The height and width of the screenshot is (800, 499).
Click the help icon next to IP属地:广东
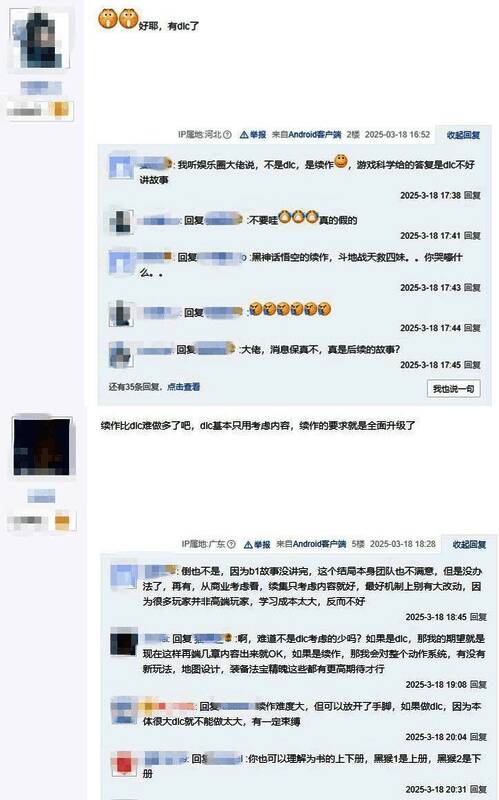click(x=231, y=544)
